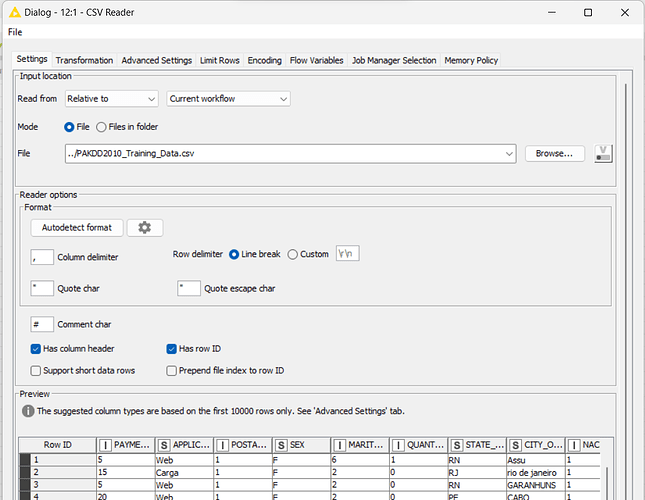Screen dimensions: 645x500
Task: Click integer type icon of QUANT column
Action: [398, 445]
